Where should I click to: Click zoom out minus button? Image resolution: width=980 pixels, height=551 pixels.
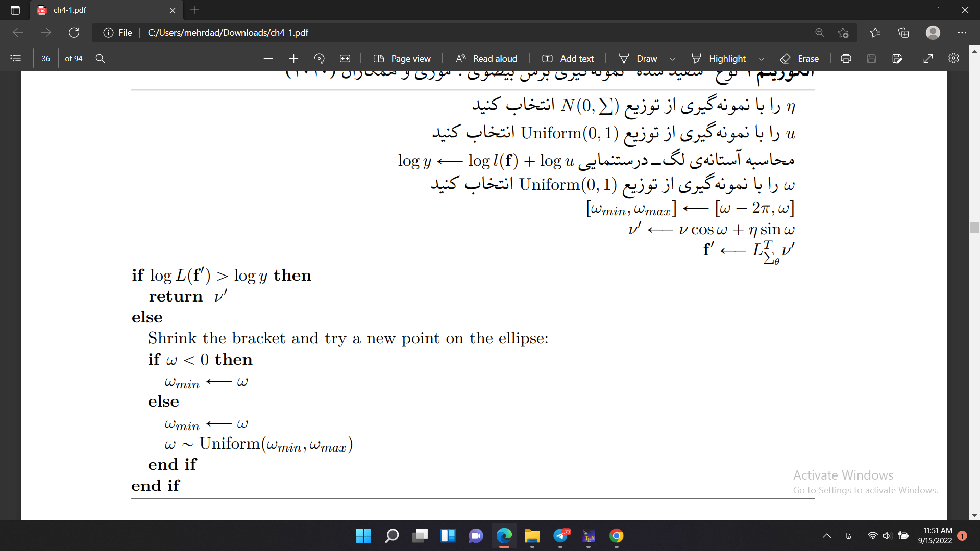tap(267, 59)
